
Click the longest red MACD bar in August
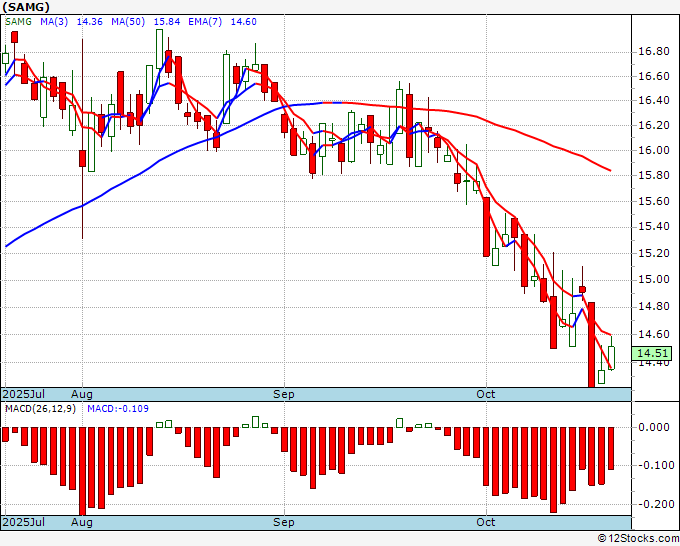[82, 471]
